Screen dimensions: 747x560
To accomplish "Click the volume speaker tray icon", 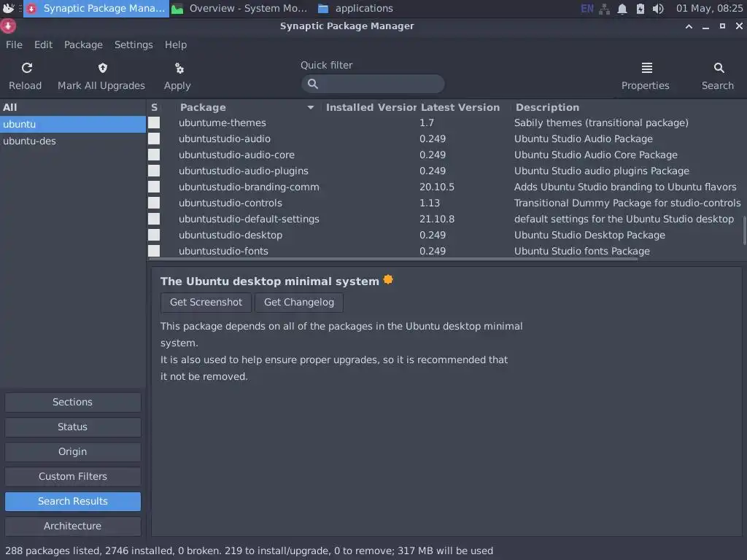I will click(658, 9).
